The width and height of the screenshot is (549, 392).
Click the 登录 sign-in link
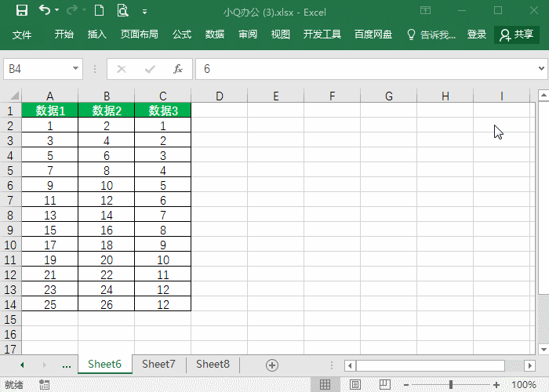[477, 34]
